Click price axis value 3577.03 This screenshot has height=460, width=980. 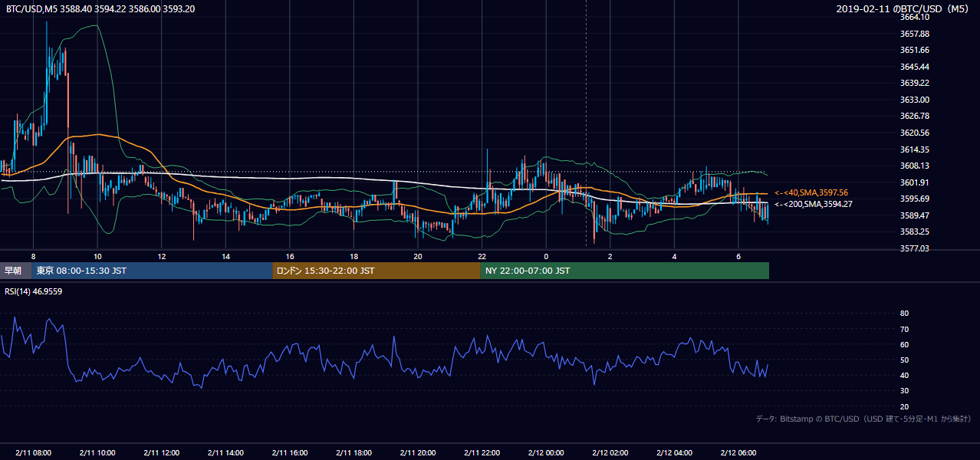tap(914, 248)
